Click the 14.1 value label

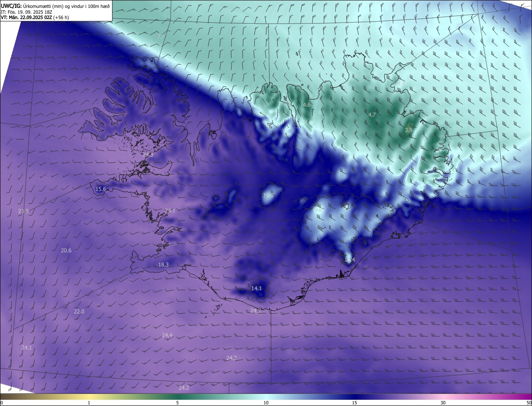pyautogui.click(x=256, y=288)
